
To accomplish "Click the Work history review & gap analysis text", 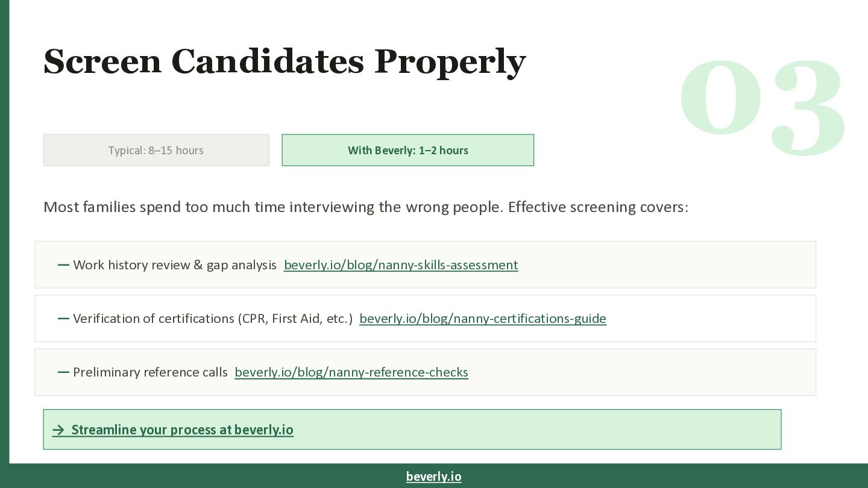I will tap(175, 265).
